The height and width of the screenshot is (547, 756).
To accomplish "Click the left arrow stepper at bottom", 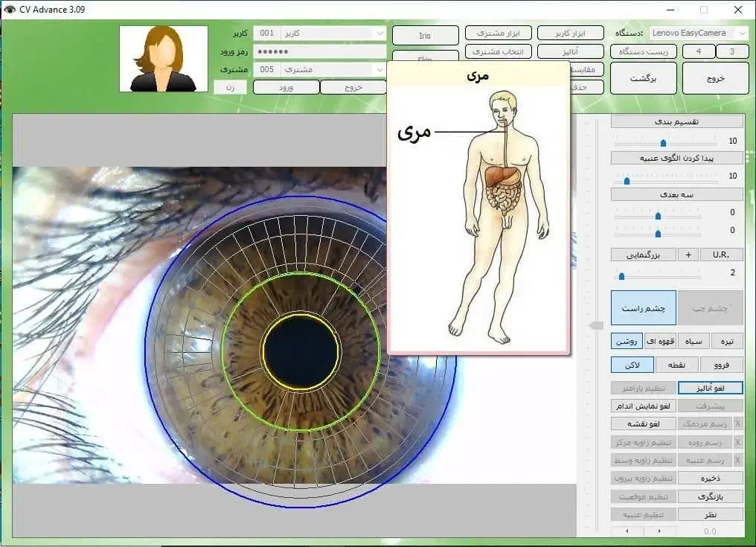I will pyautogui.click(x=627, y=531).
